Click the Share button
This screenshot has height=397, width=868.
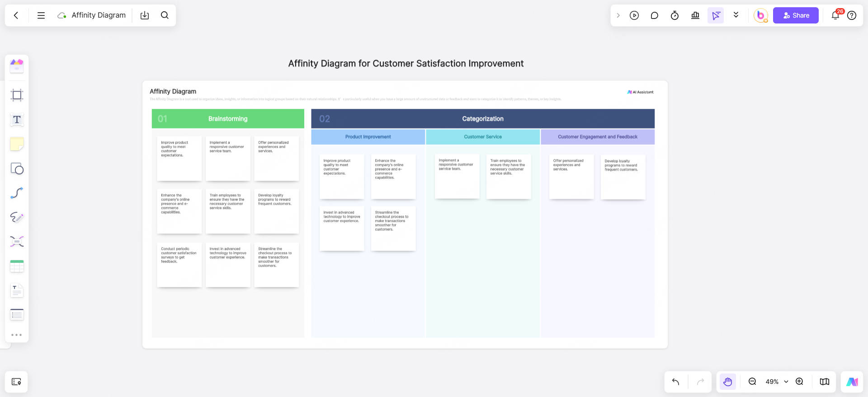796,15
